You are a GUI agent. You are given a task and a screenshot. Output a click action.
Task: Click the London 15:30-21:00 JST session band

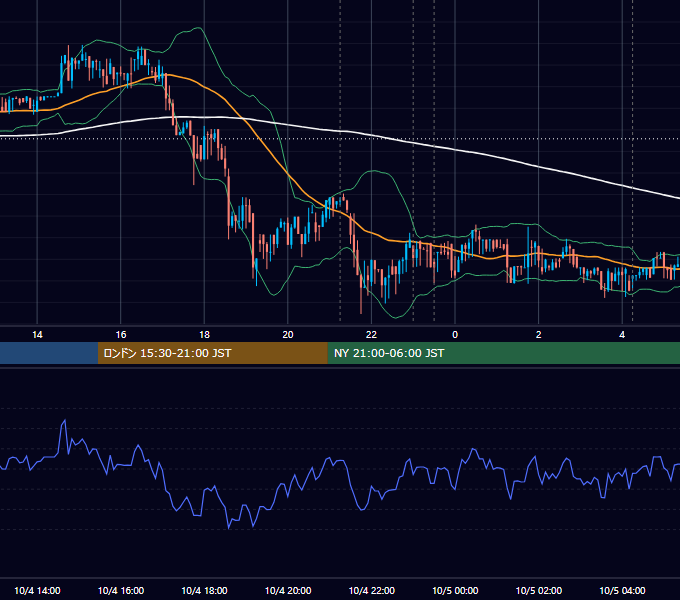point(212,353)
